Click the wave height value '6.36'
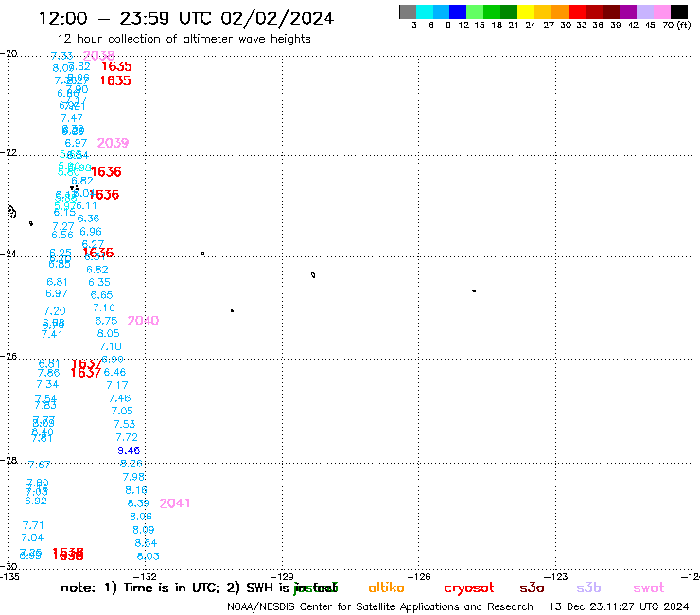 point(88,219)
